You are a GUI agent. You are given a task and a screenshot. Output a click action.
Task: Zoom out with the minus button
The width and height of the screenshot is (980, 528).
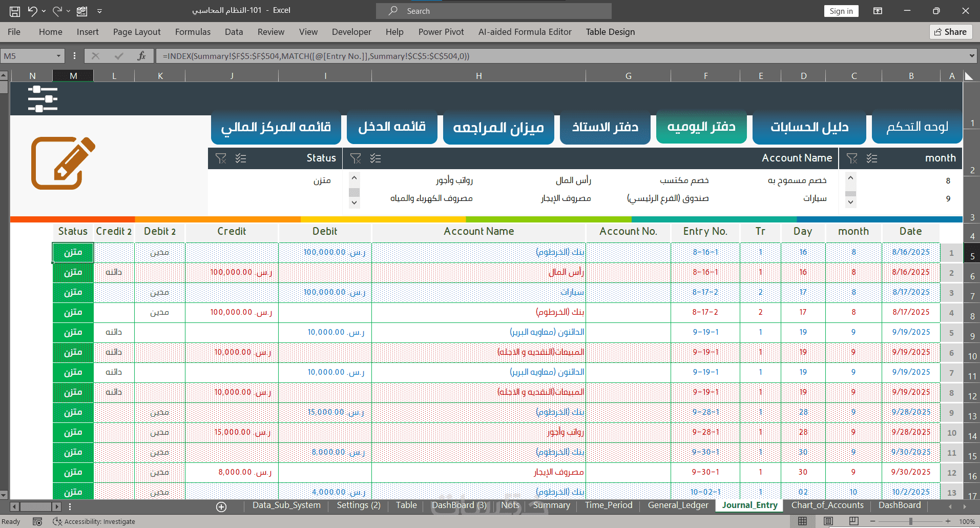[872, 521]
